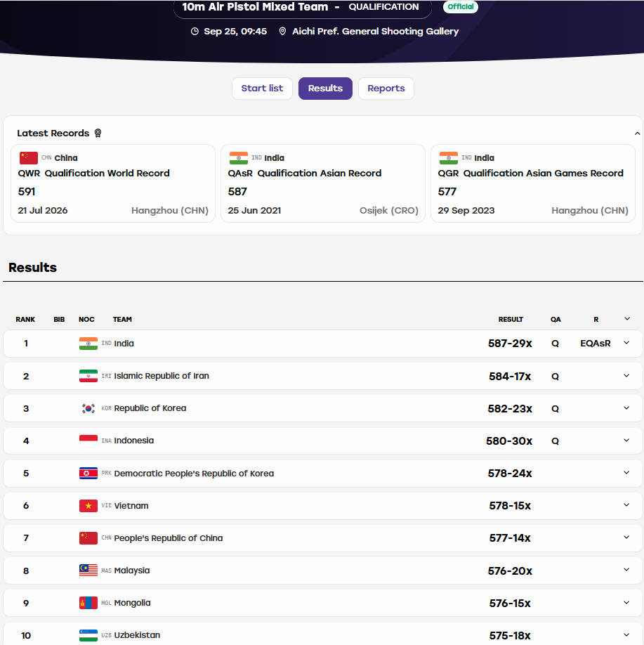Switch to the Start list tab
The width and height of the screenshot is (644, 645).
tap(262, 89)
